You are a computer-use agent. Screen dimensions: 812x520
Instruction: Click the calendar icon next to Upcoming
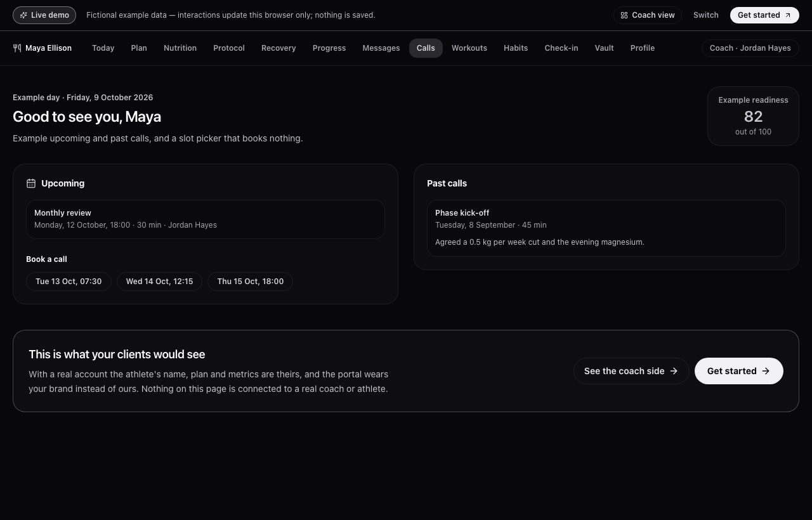[31, 183]
